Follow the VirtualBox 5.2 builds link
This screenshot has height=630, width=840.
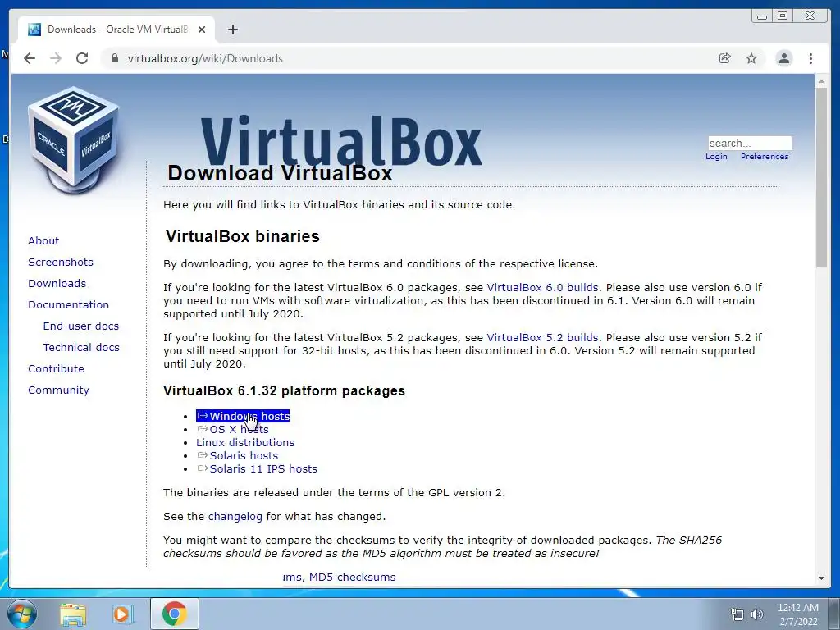(542, 338)
